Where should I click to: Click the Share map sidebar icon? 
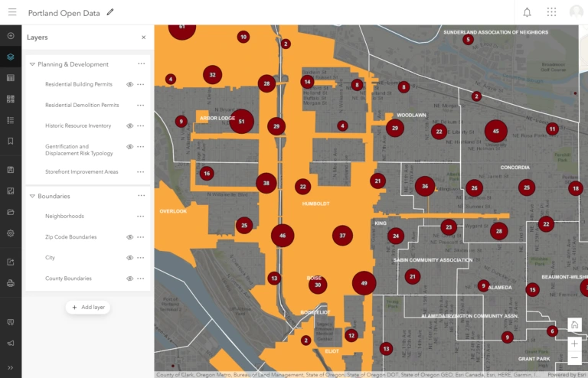11,262
